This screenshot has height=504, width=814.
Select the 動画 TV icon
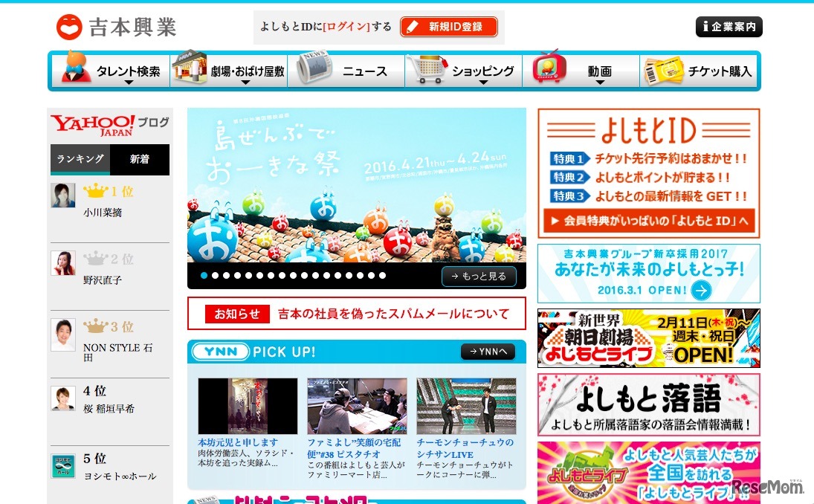pyautogui.click(x=548, y=68)
